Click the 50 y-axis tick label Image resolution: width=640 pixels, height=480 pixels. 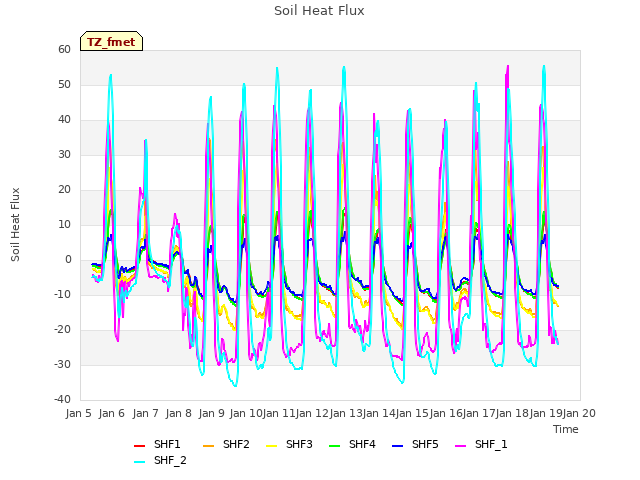click(x=64, y=84)
